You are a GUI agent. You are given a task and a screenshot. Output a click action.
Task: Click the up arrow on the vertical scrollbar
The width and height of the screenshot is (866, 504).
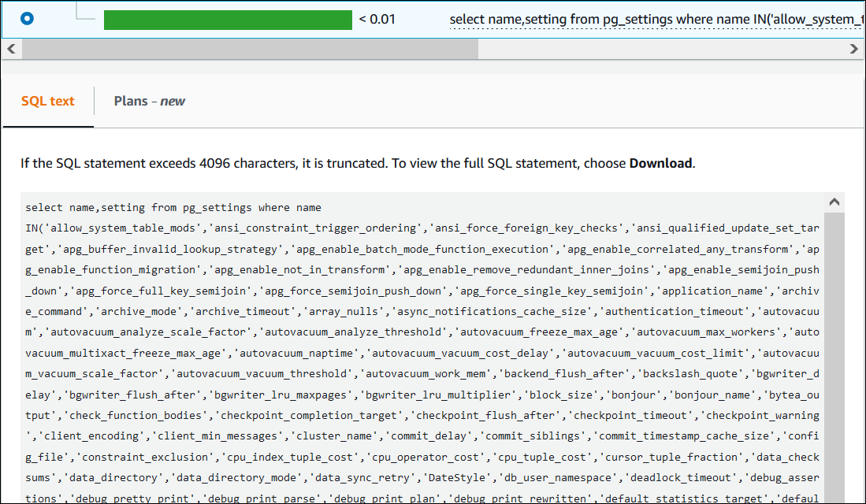pos(834,202)
